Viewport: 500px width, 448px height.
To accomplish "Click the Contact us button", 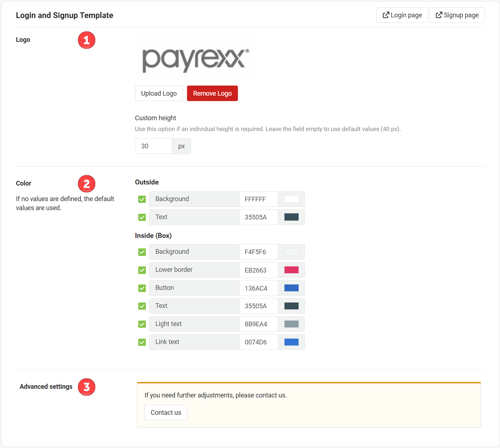I will click(166, 413).
